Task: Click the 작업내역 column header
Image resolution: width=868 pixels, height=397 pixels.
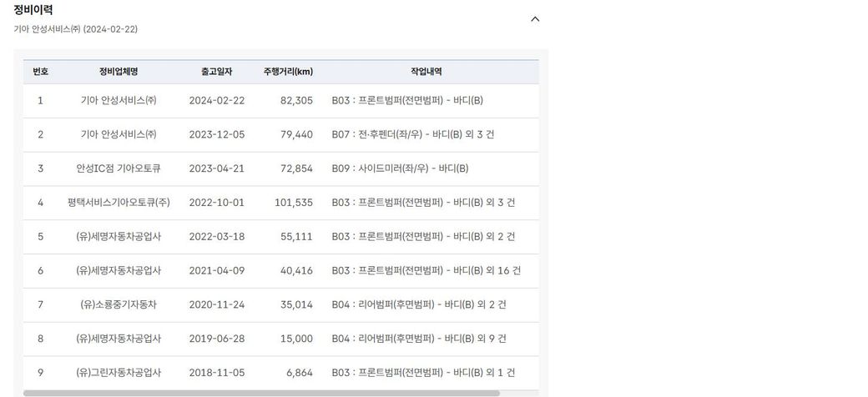Action: point(426,72)
